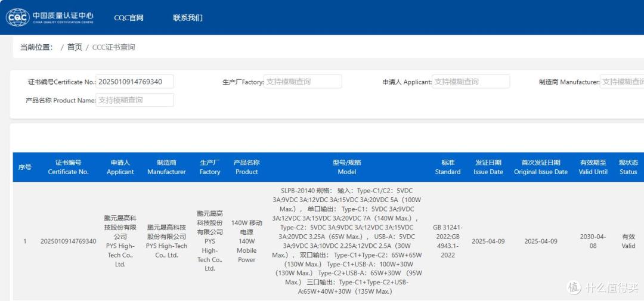644x301 pixels.
Task: Select the 2030-04-08 valid until cell
Action: click(593, 241)
